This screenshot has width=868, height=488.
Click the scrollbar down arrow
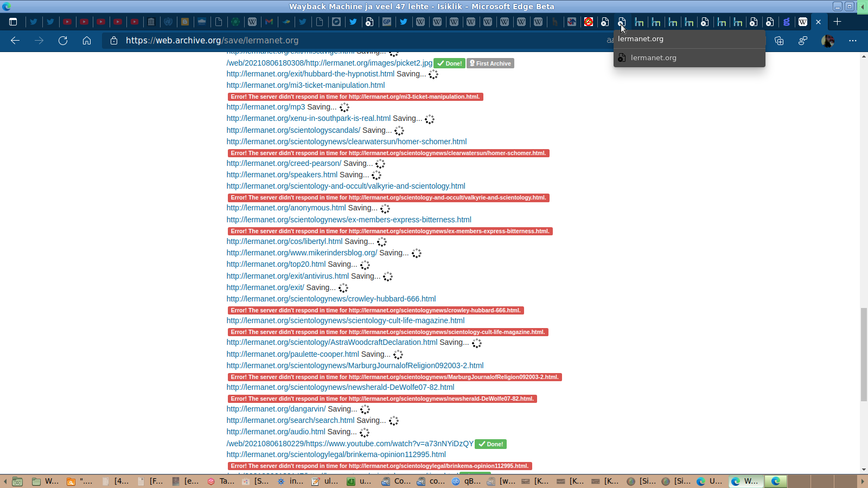[864, 470]
